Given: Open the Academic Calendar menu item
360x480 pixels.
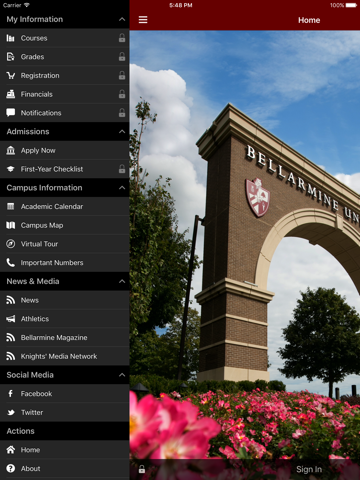Looking at the screenshot, I should [65, 207].
